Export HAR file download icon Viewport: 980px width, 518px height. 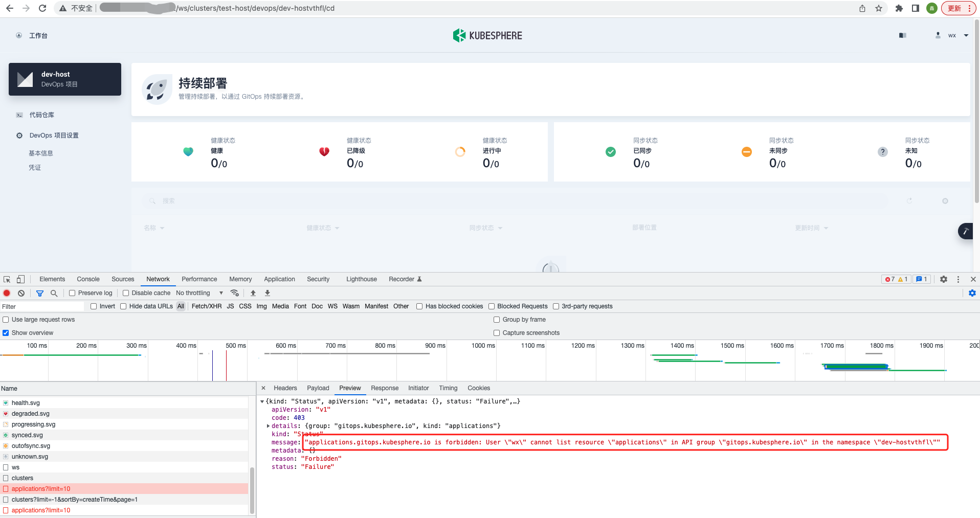coord(268,293)
